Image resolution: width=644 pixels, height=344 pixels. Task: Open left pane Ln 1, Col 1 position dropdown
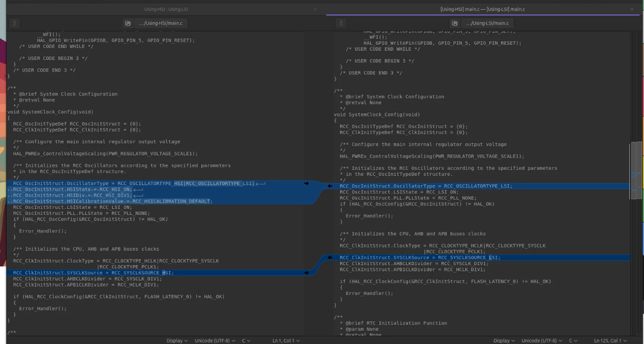point(286,340)
